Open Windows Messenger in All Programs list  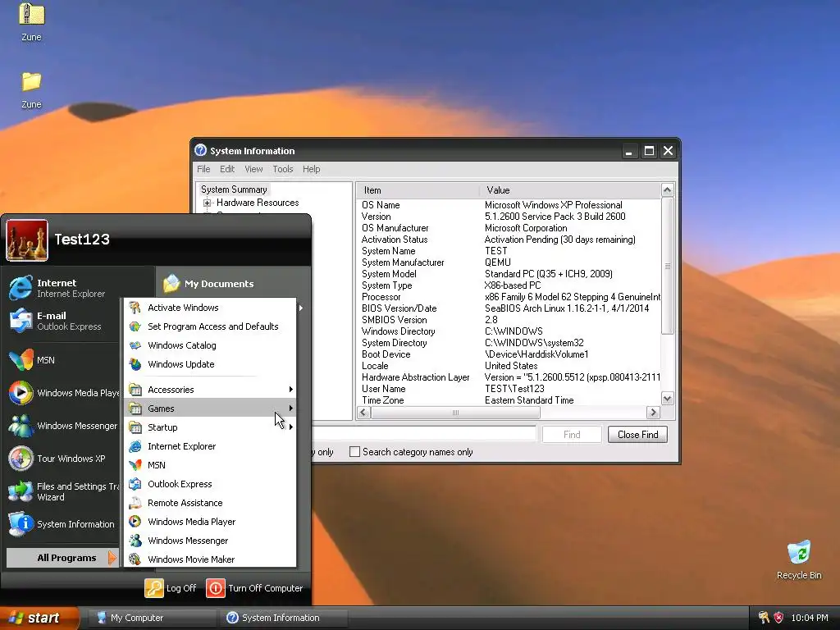tap(210, 541)
